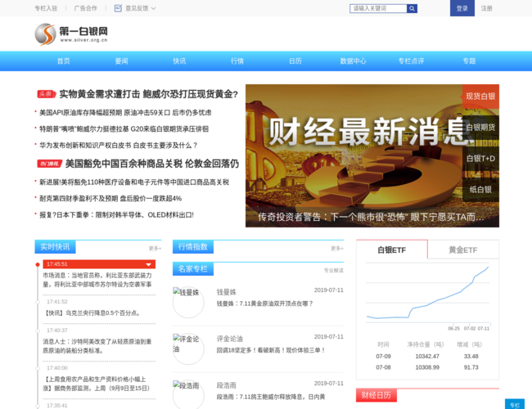Click the 财经日历 section header
This screenshot has width=532, height=409.
click(x=376, y=395)
